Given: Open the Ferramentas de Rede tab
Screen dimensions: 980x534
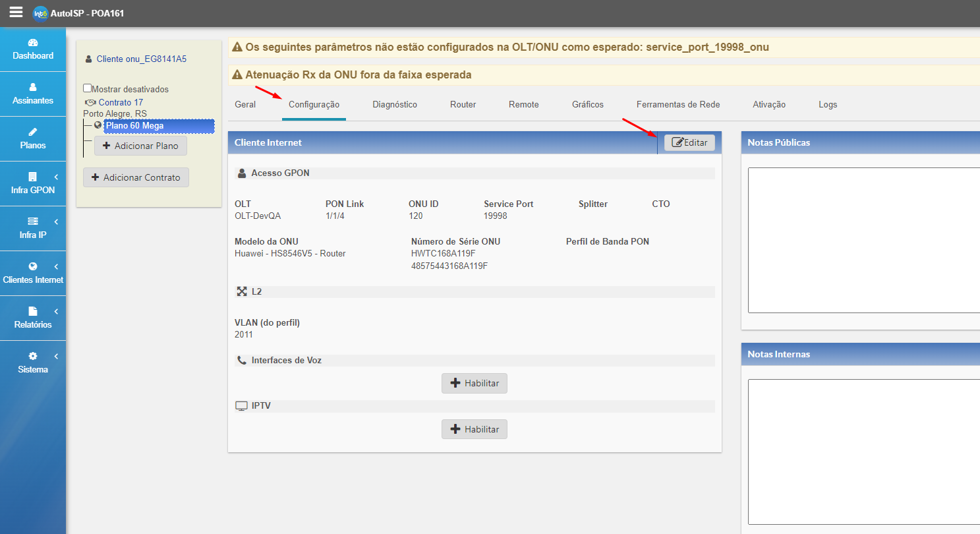Looking at the screenshot, I should [x=677, y=104].
